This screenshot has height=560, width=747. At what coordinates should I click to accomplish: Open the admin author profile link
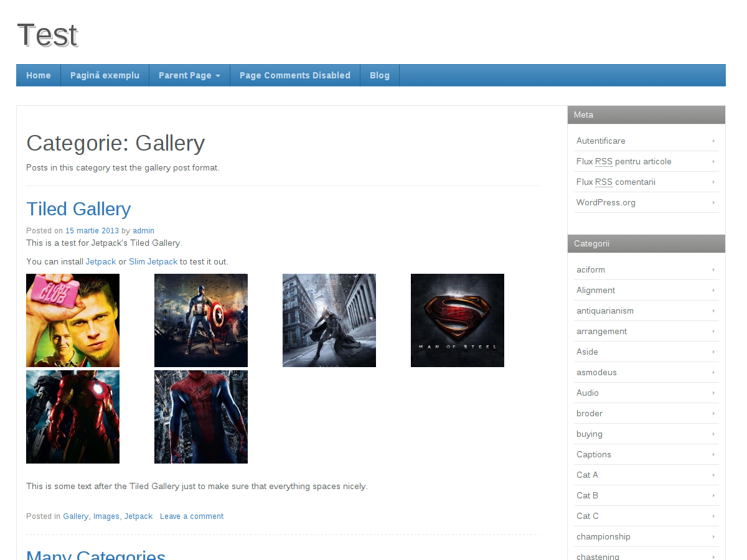pyautogui.click(x=143, y=230)
